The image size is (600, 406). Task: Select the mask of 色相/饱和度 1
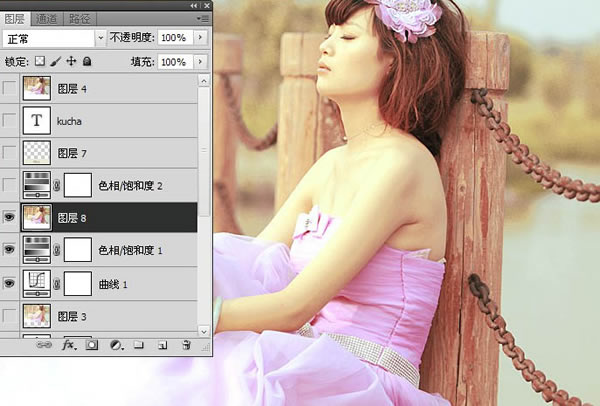point(78,250)
